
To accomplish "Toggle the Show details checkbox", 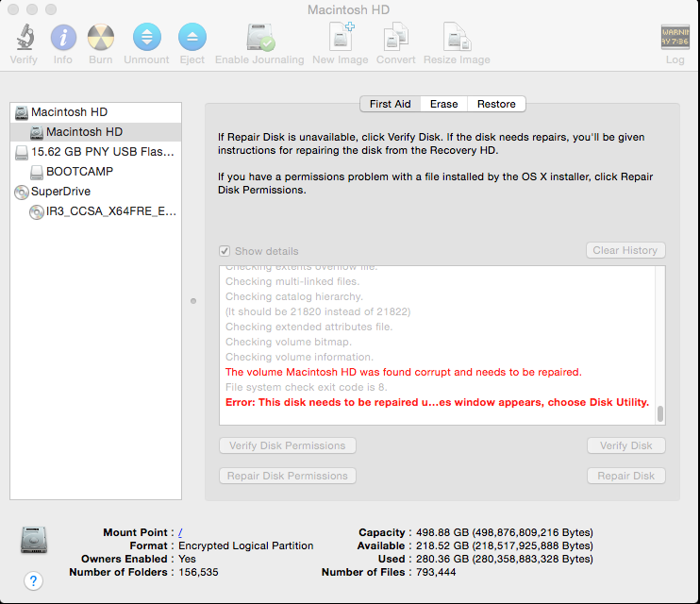I will pyautogui.click(x=225, y=251).
